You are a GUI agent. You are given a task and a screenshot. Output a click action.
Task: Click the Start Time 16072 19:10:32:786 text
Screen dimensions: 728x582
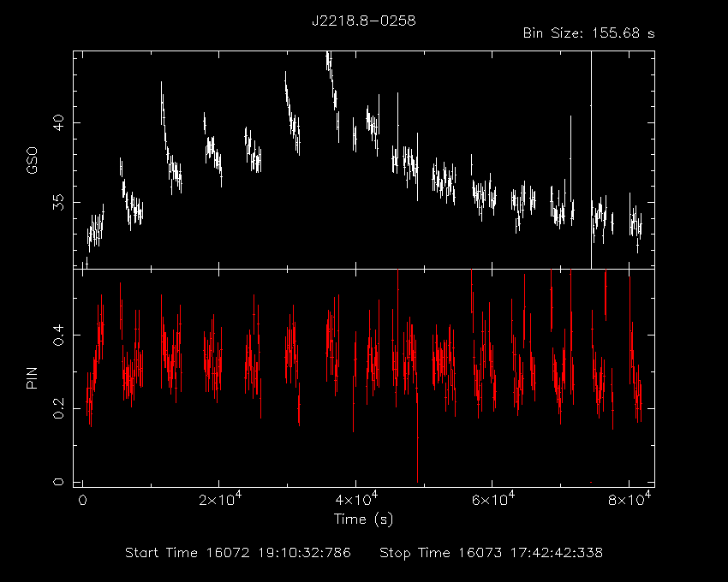coord(238,553)
